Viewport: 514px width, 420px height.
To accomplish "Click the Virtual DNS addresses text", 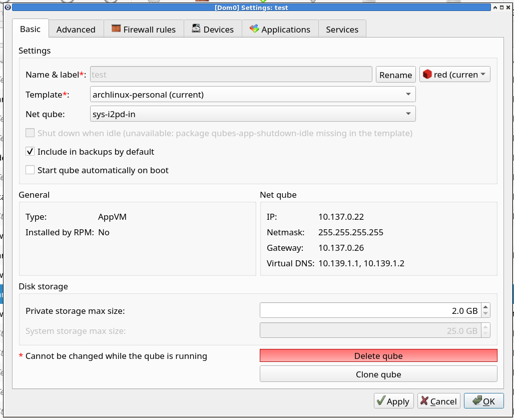I will point(361,263).
